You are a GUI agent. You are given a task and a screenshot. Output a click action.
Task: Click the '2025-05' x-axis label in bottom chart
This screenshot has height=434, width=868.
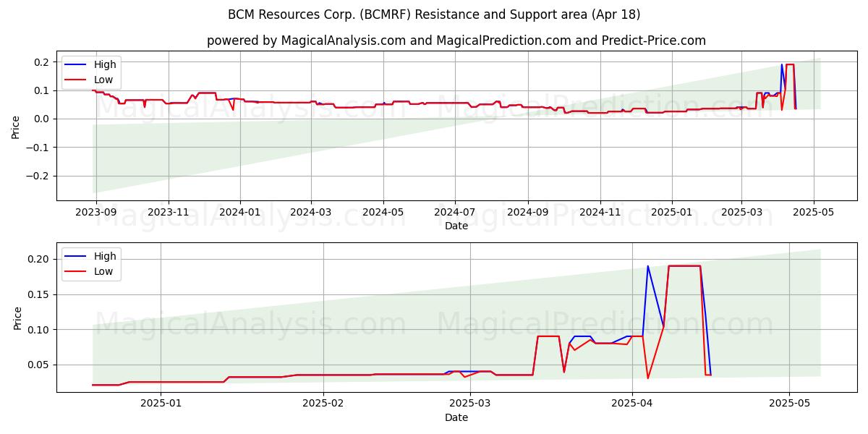tap(790, 404)
